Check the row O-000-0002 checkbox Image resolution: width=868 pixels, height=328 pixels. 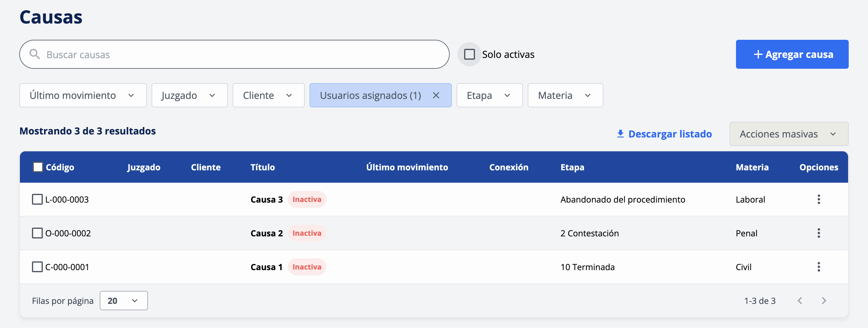(37, 233)
